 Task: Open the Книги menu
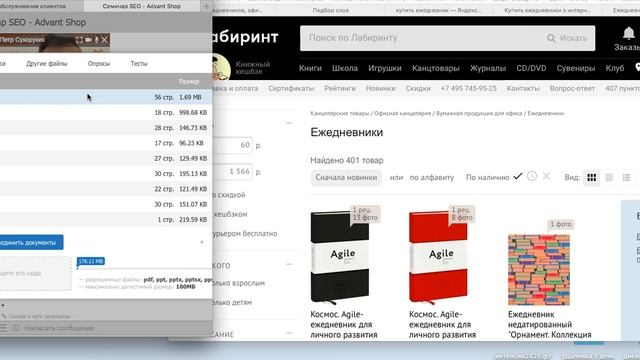(310, 68)
